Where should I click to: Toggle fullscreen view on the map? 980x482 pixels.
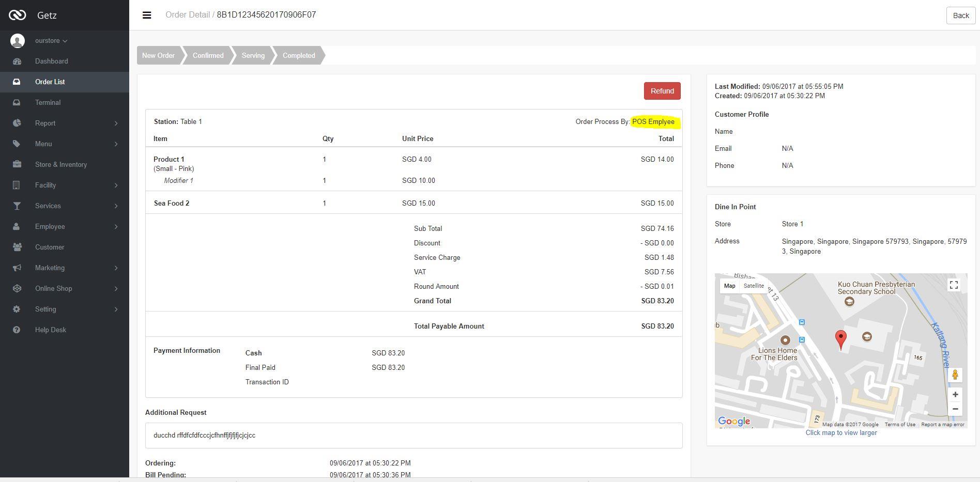click(954, 285)
